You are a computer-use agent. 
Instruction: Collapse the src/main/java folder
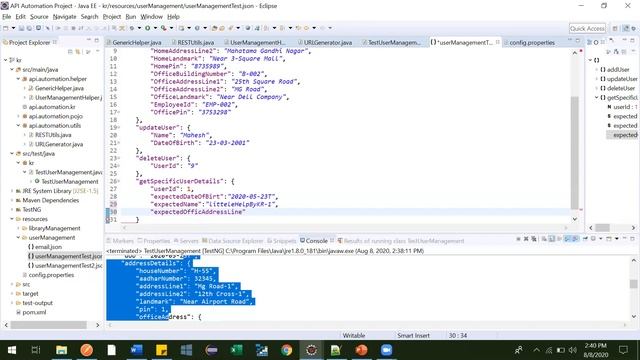[12, 69]
